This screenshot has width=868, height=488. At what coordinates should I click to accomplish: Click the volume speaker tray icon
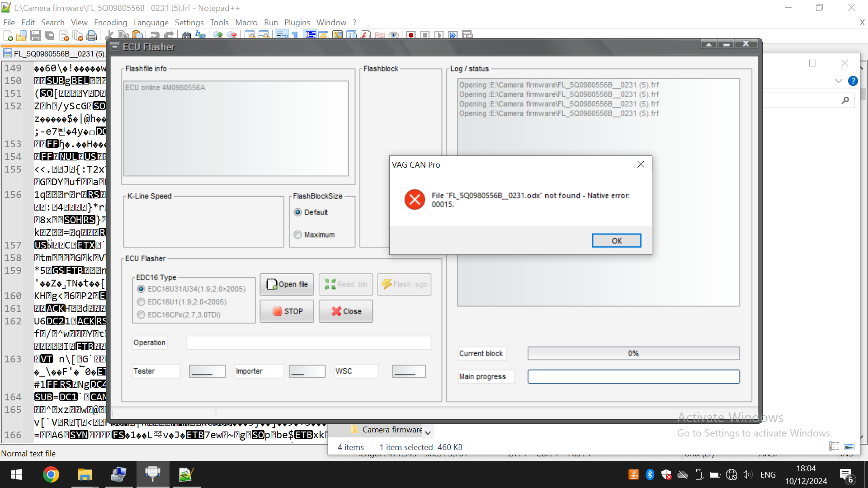click(747, 474)
